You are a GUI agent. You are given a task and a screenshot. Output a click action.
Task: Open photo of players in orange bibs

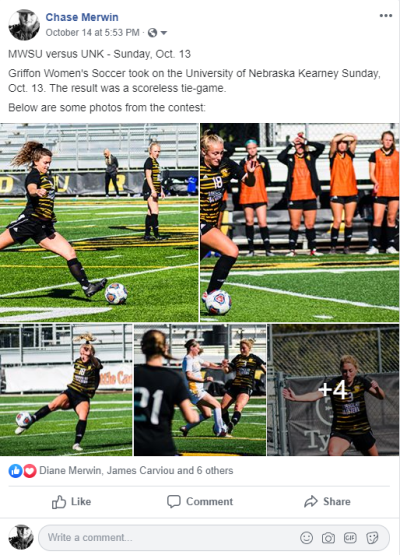pyautogui.click(x=299, y=223)
